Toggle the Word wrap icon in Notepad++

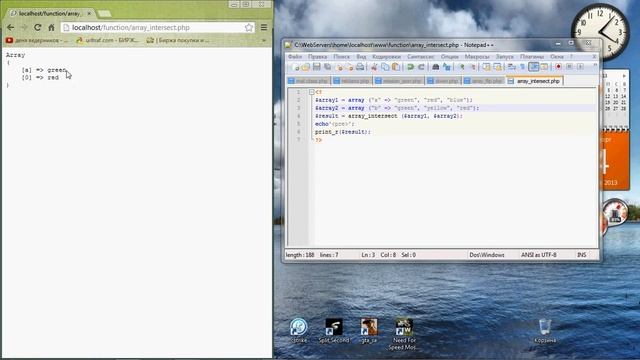tap(511, 67)
